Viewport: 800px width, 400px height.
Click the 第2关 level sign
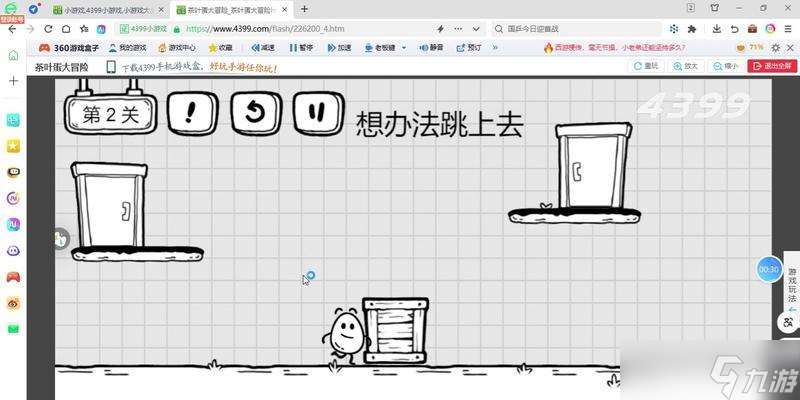(111, 115)
